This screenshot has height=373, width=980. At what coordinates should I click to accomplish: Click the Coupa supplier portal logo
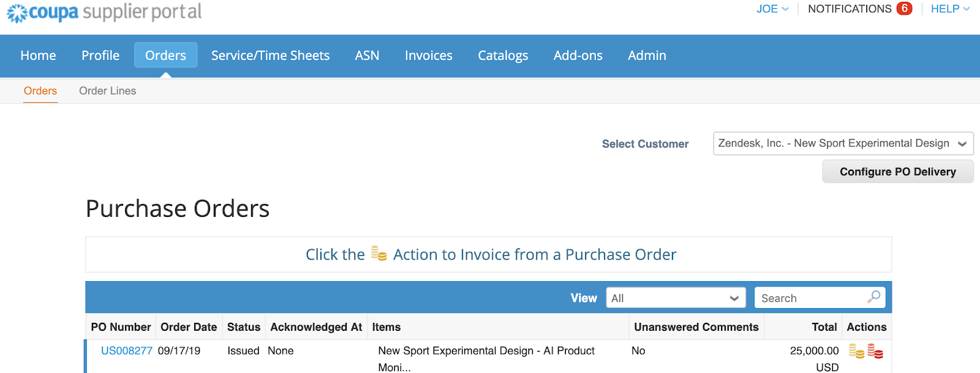pyautogui.click(x=104, y=12)
